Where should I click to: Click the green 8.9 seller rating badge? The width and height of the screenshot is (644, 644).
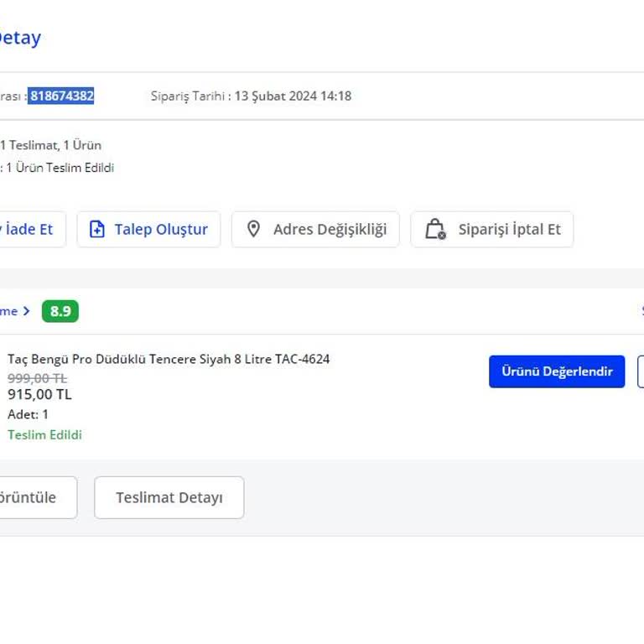coord(60,311)
